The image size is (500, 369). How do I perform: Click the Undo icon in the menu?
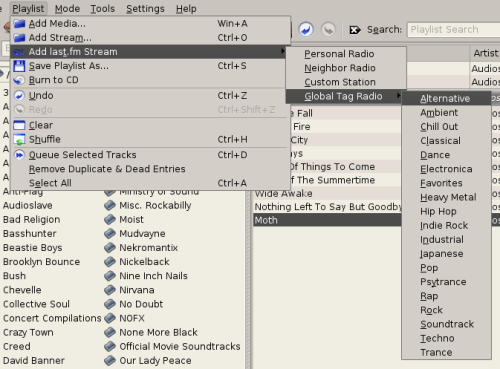[x=19, y=96]
